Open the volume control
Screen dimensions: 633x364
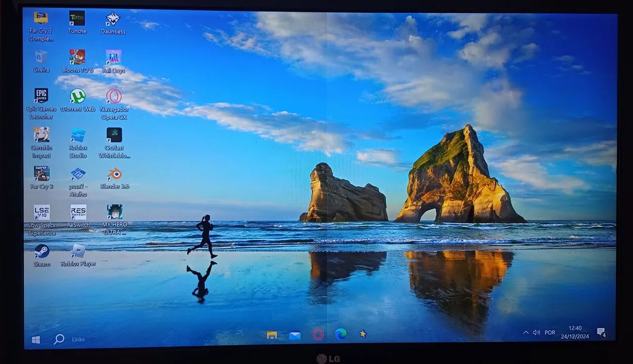tap(537, 333)
